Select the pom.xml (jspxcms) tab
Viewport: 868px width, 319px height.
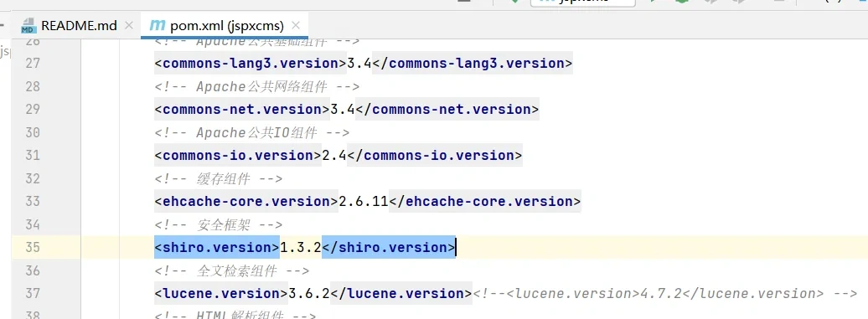[x=227, y=25]
